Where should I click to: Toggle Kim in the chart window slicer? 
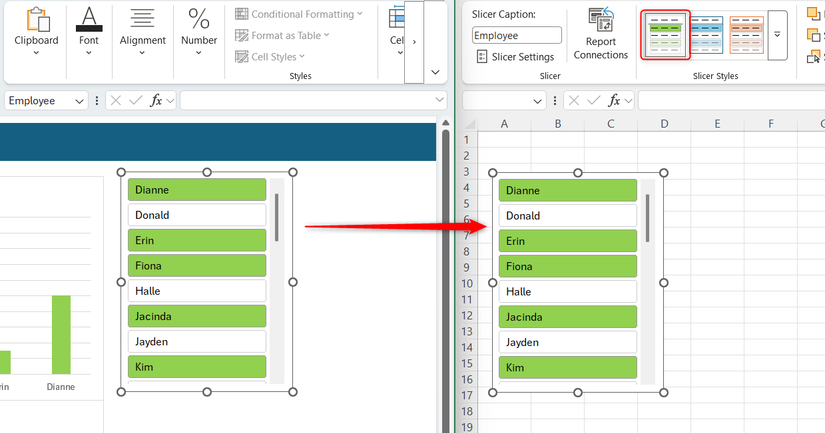point(197,367)
